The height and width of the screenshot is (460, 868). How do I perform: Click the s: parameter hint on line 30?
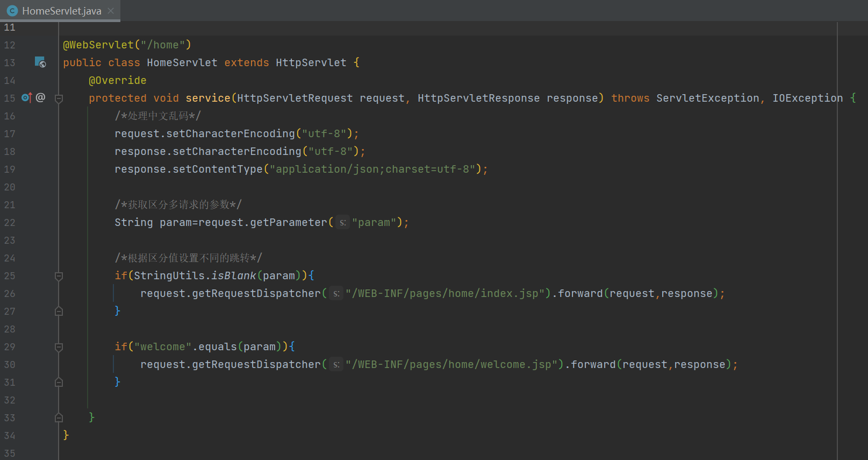point(336,364)
